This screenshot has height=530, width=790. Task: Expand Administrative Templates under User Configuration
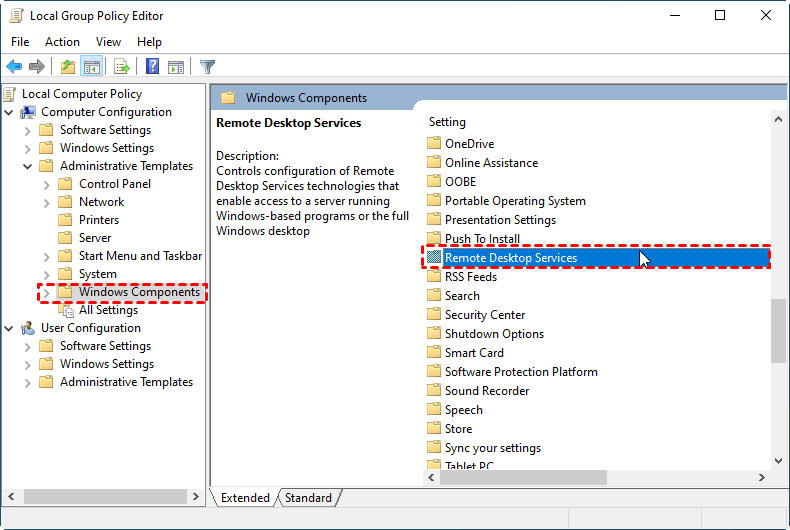click(x=28, y=383)
